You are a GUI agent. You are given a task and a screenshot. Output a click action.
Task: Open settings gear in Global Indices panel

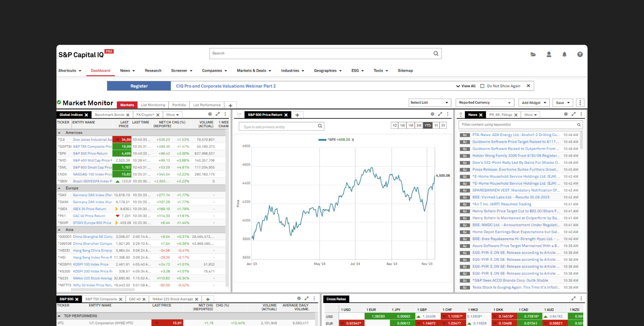click(210, 114)
